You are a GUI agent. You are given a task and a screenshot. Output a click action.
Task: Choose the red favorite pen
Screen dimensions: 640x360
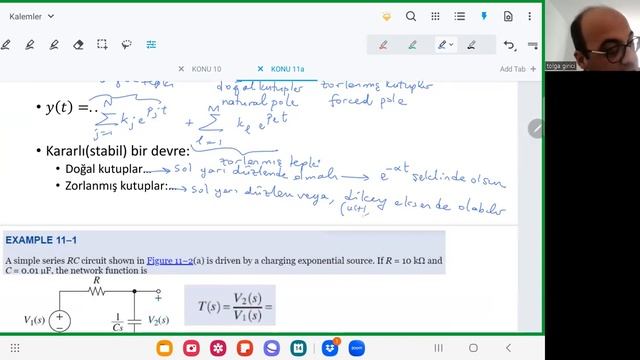383,45
